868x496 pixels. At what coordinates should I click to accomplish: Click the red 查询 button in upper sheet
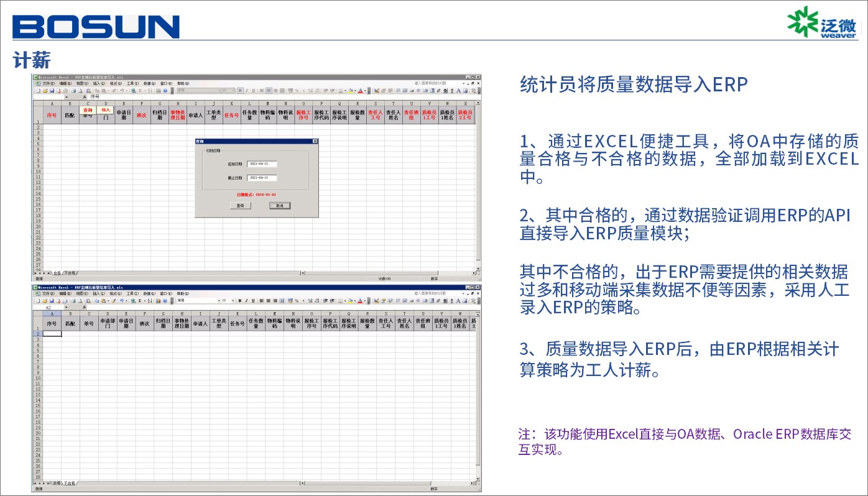88,110
